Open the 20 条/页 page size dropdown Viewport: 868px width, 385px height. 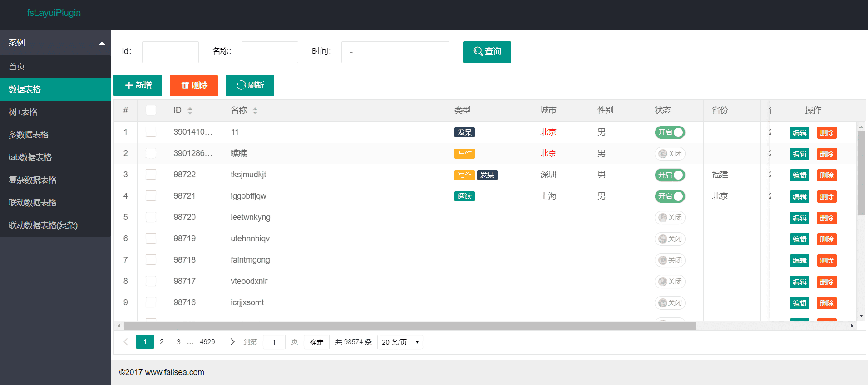399,342
